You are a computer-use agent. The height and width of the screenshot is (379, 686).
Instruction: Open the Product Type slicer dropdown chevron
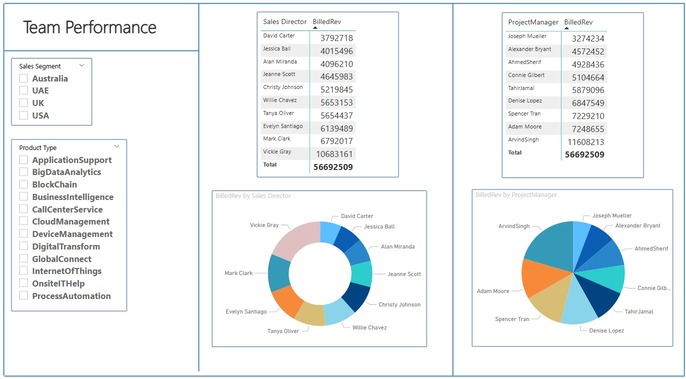pos(116,146)
